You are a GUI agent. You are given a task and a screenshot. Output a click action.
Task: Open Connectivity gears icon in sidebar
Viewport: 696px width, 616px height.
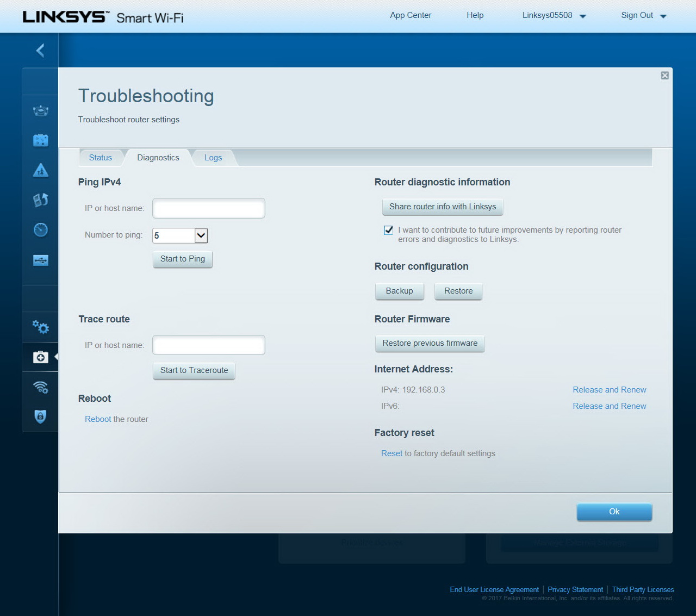(x=41, y=327)
